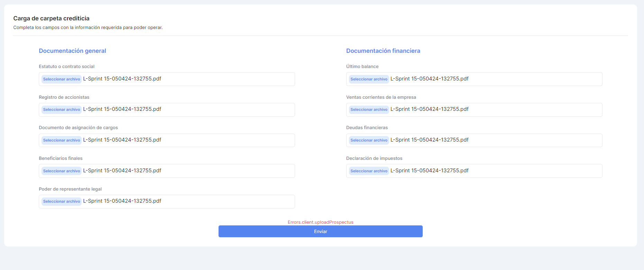Click the filename in Deudas financieras field

(x=429, y=140)
